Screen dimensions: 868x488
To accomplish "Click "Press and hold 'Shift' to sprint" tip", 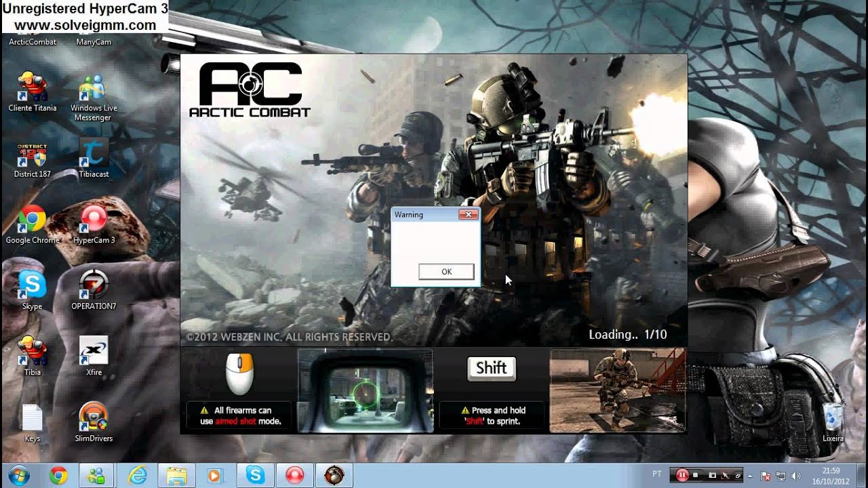I will click(x=492, y=415).
